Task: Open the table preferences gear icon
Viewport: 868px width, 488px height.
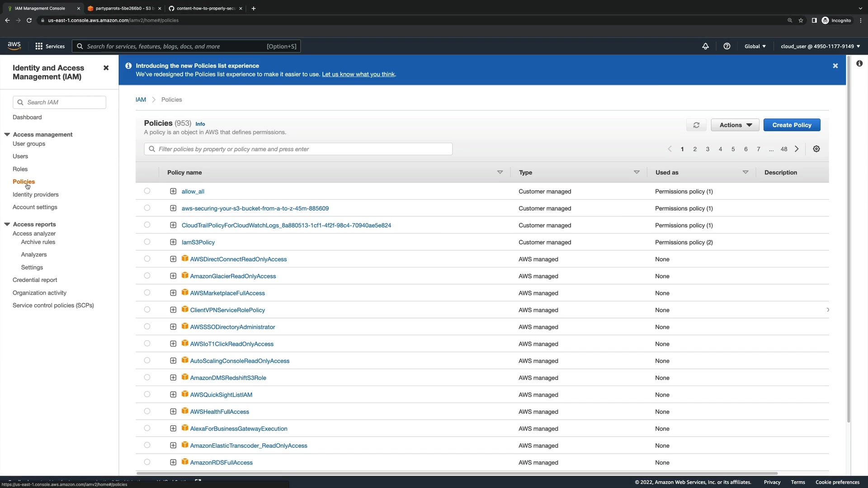Action: (x=816, y=149)
